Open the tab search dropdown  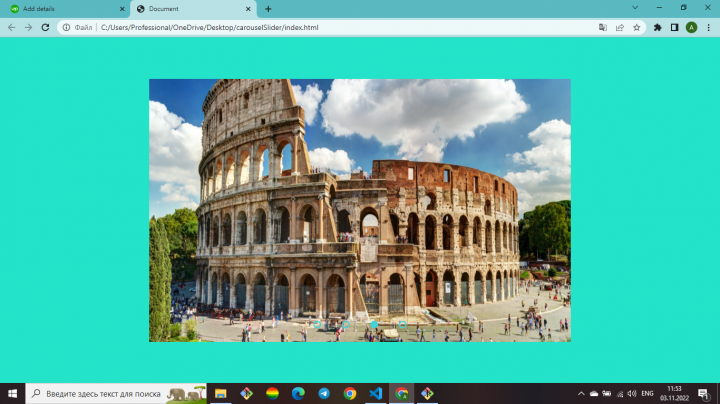point(635,8)
